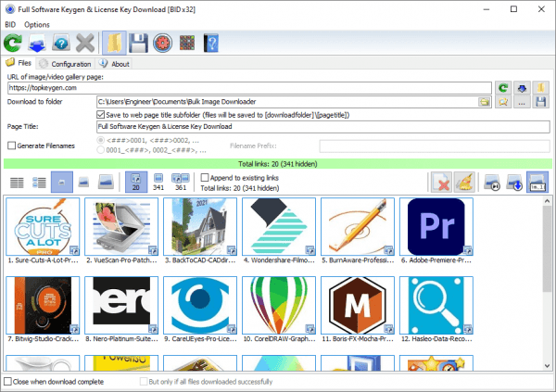The width and height of the screenshot is (556, 392).
Task: Select the 0001_<###> filename format radio
Action: coord(101,150)
